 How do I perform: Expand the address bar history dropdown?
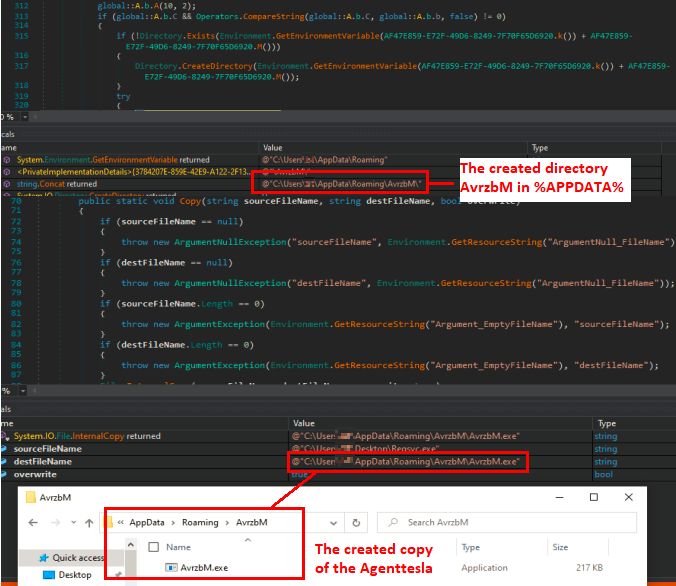tap(333, 523)
